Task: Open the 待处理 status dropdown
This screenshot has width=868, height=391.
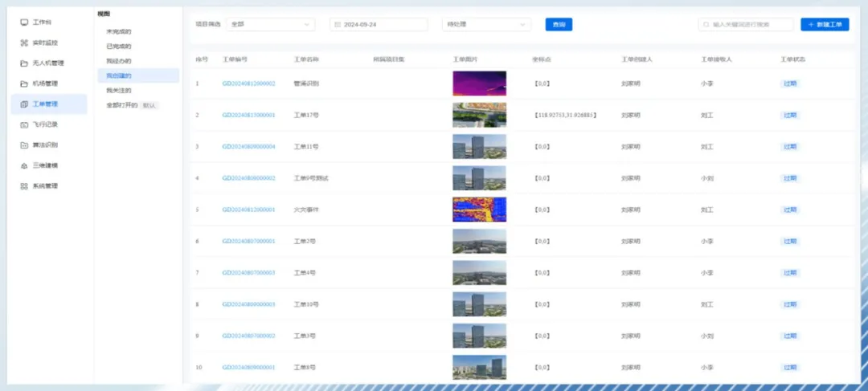Action: 486,25
